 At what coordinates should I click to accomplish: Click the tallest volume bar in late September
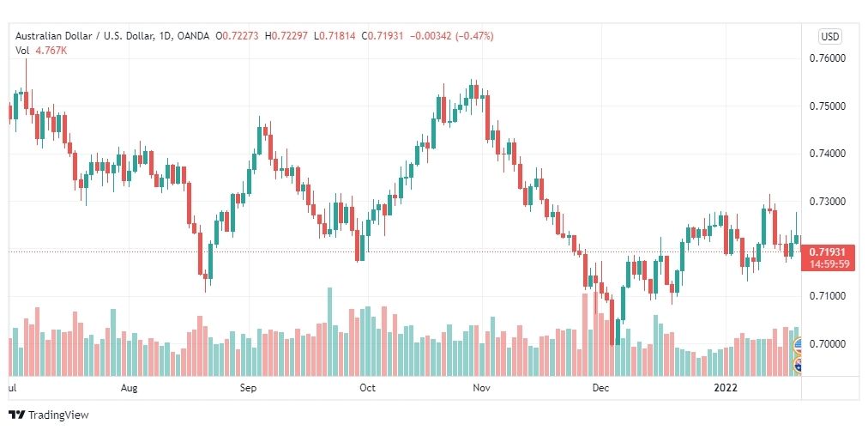[330, 331]
